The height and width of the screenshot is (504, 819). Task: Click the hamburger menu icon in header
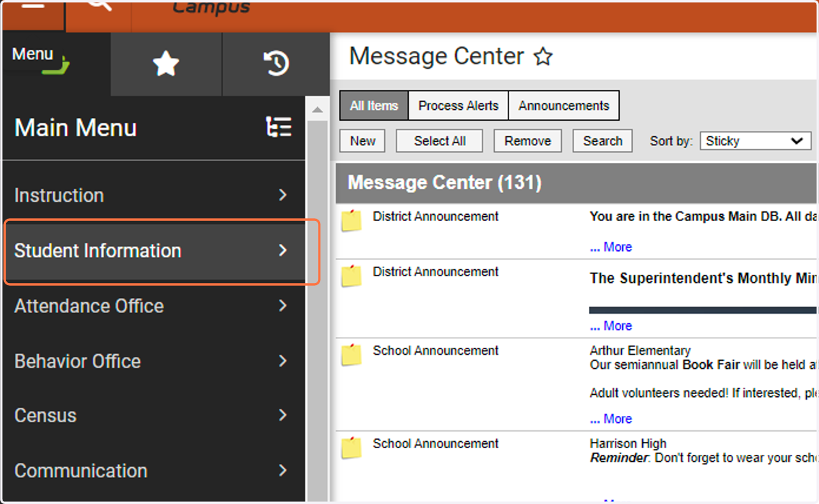click(x=33, y=5)
